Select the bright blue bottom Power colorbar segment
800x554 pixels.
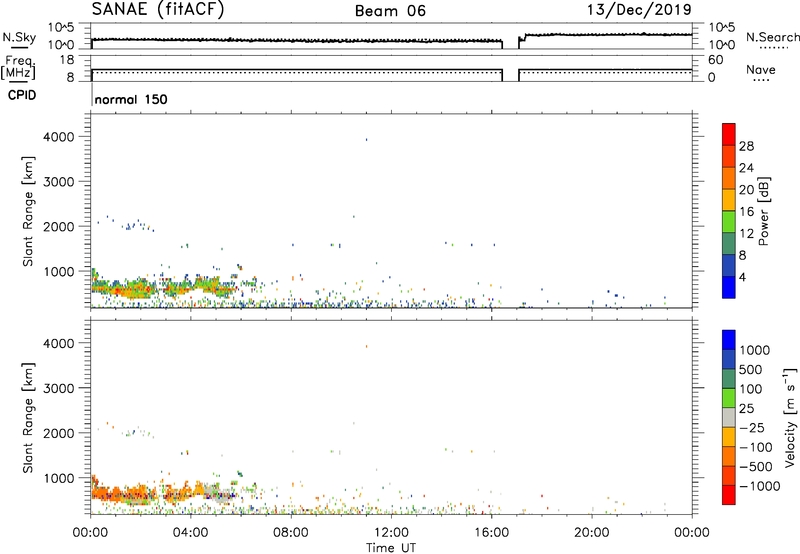[x=729, y=287]
